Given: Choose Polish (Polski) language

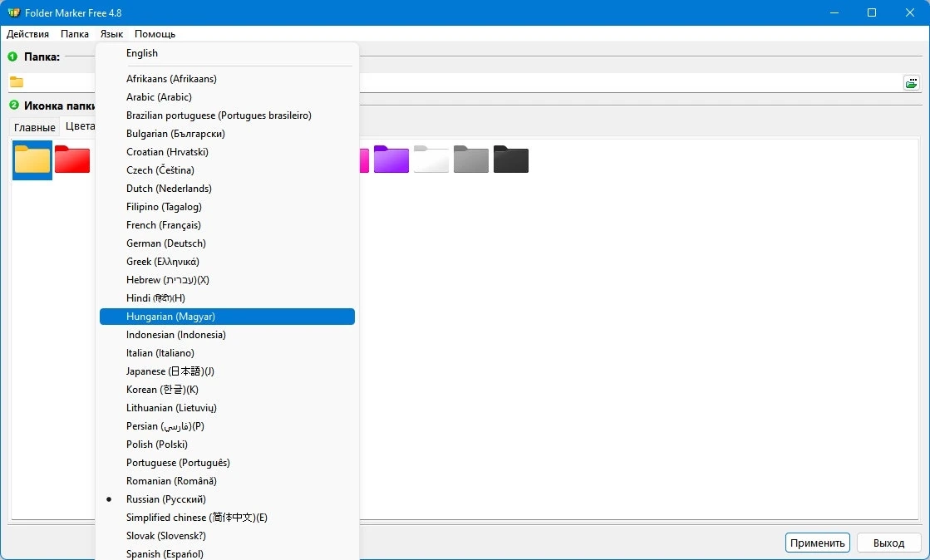Looking at the screenshot, I should point(227,445).
